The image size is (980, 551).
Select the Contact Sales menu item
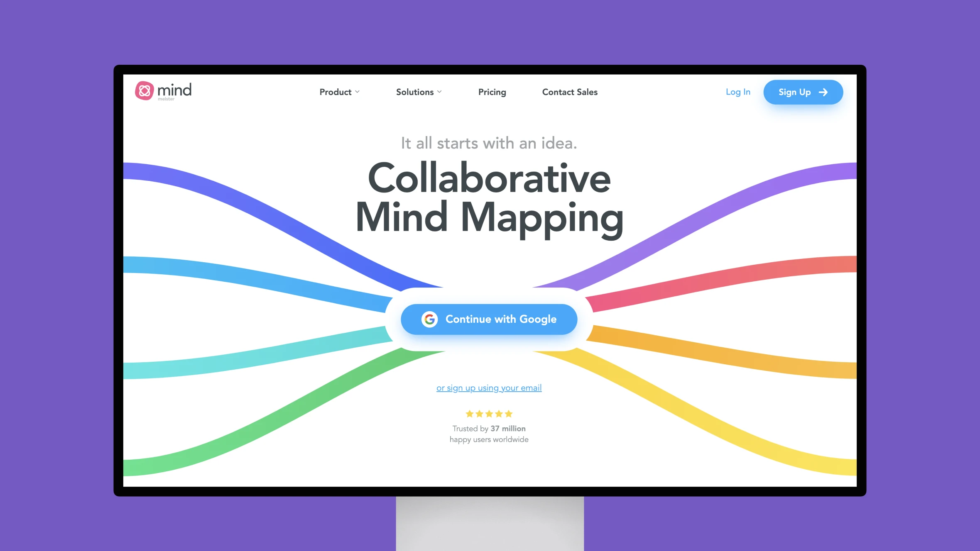point(570,92)
